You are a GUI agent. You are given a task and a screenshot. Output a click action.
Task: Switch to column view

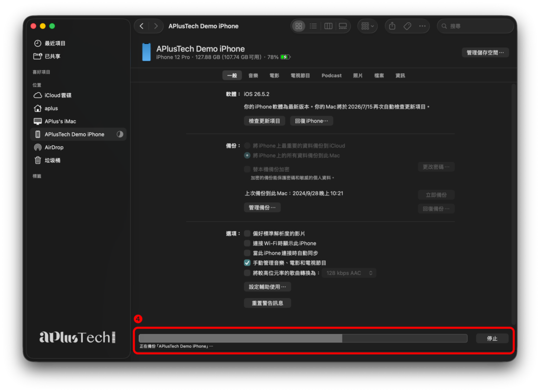click(x=328, y=26)
